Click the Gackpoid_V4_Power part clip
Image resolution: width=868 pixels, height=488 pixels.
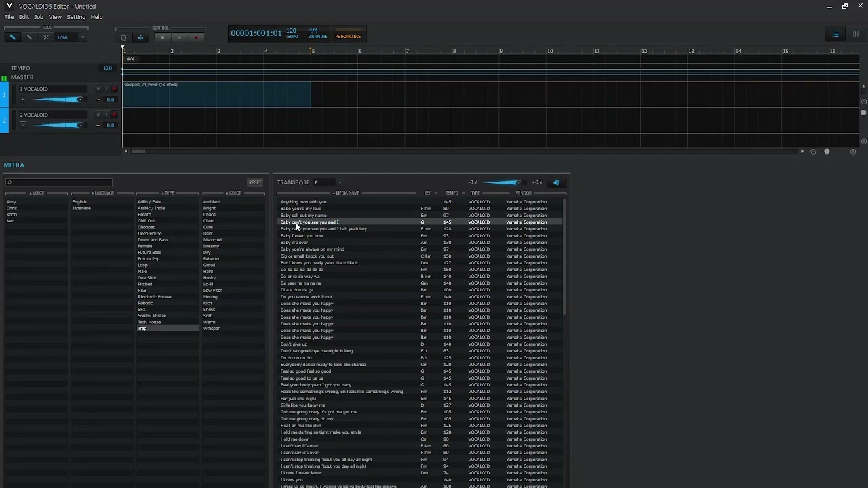coord(217,94)
